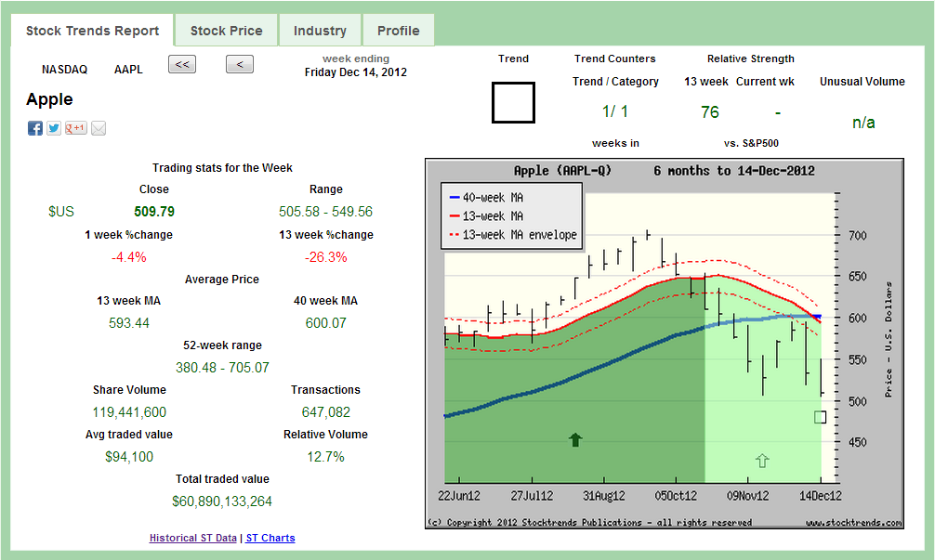Click the closing price 509.79

click(154, 212)
